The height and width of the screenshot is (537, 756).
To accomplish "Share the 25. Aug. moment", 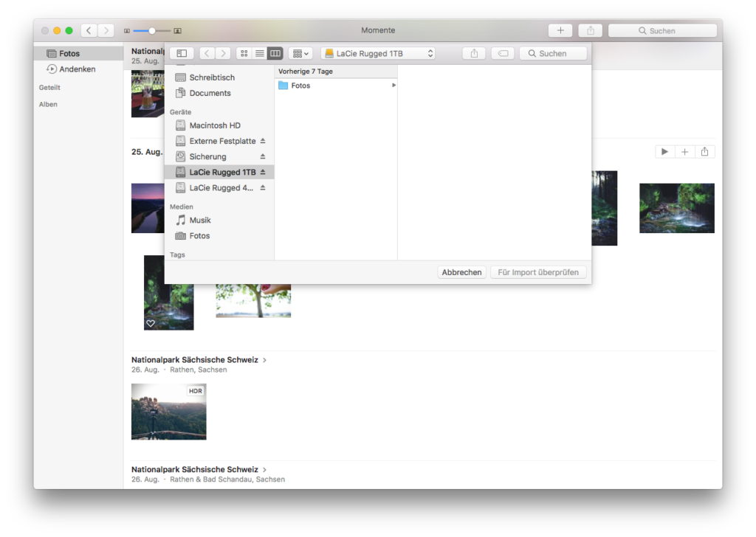I will (705, 152).
